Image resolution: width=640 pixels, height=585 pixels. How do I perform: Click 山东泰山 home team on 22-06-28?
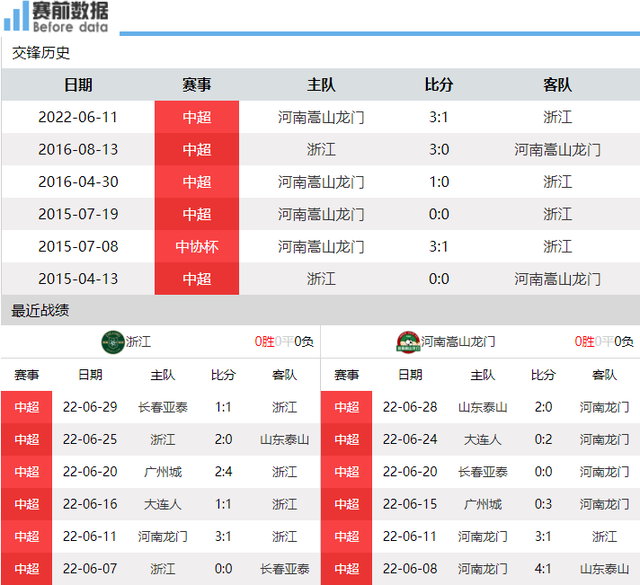(x=482, y=407)
